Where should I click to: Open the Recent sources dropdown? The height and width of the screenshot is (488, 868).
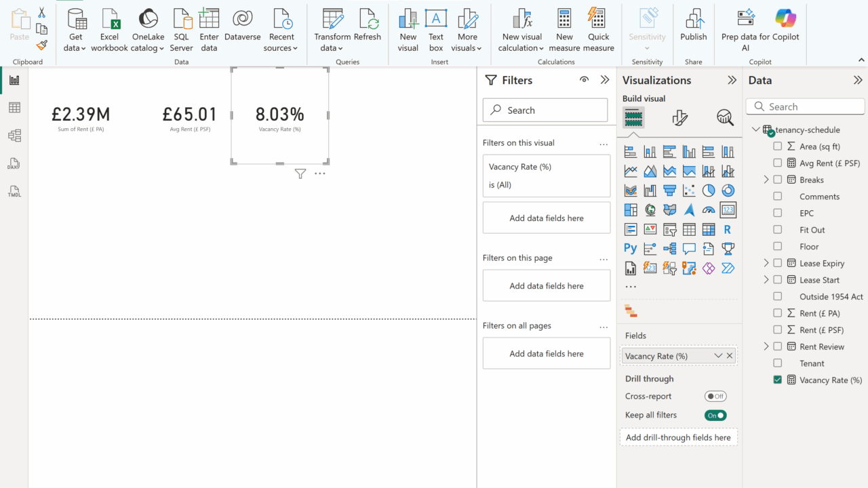click(x=281, y=30)
